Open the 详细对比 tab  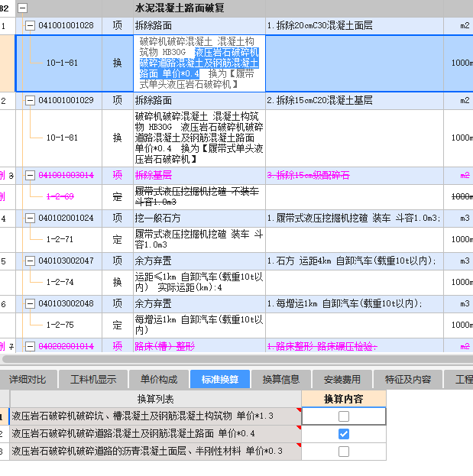pyautogui.click(x=28, y=379)
